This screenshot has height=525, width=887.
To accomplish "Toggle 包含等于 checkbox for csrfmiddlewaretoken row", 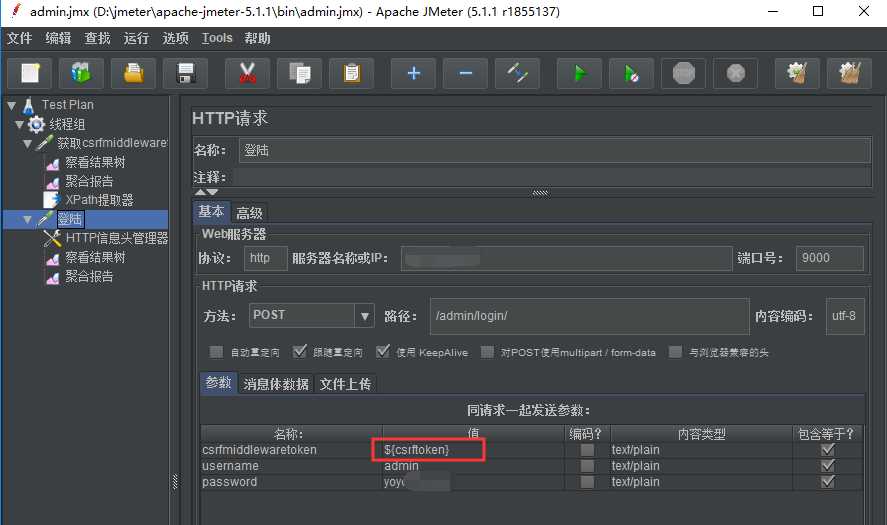I will [x=828, y=450].
